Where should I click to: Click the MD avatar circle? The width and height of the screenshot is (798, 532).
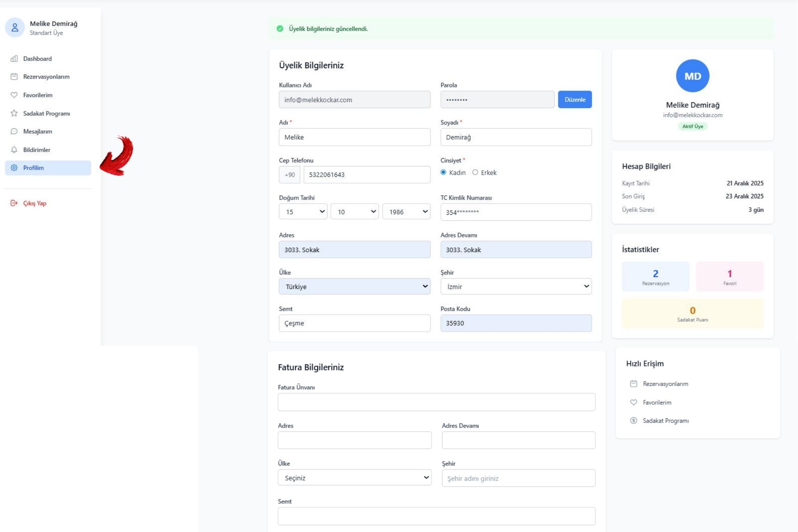pos(692,76)
